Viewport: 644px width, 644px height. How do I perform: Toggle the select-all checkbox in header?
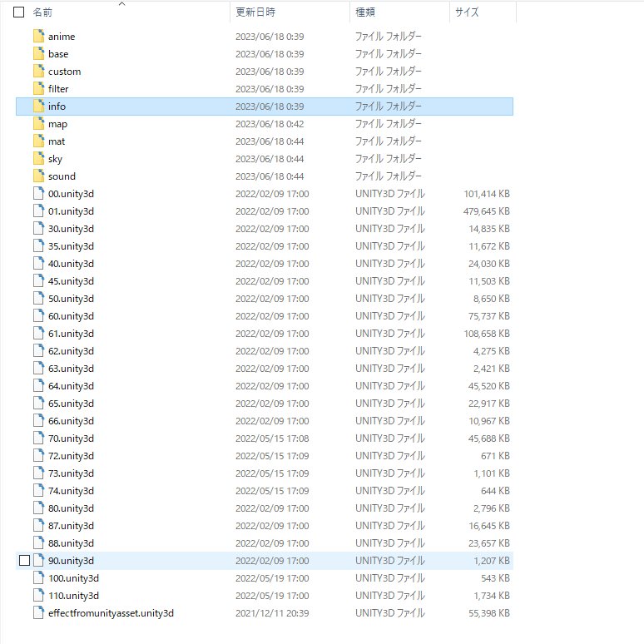18,12
